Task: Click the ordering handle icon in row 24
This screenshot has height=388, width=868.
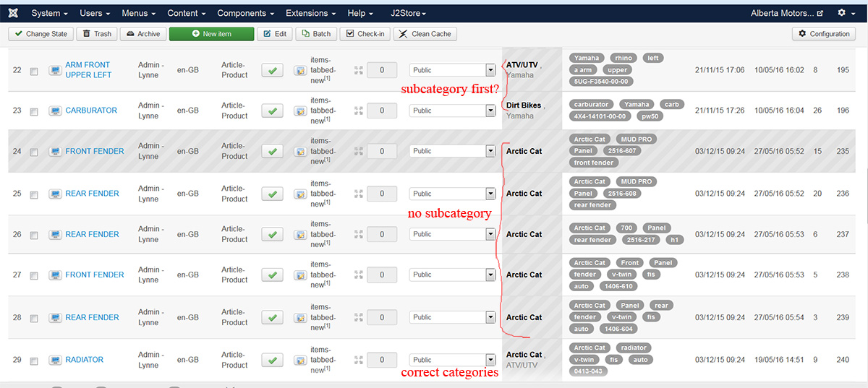Action: [358, 151]
